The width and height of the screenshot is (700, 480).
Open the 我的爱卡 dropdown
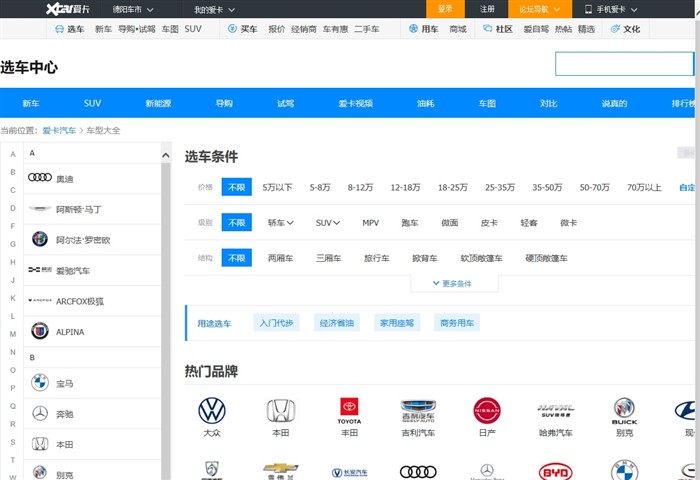pos(214,9)
